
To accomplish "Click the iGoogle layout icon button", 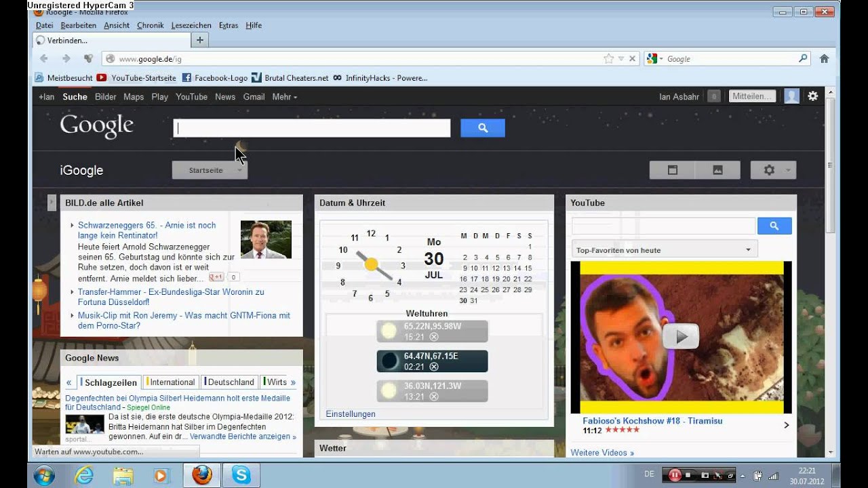I will [x=673, y=170].
